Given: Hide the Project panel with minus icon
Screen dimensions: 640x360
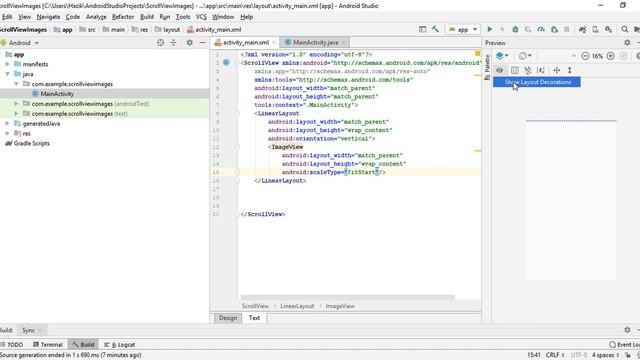Looking at the screenshot, I should pyautogui.click(x=202, y=42).
